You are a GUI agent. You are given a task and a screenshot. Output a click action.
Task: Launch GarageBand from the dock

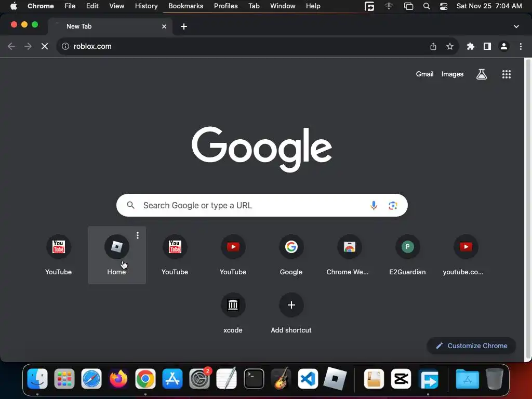pos(281,378)
